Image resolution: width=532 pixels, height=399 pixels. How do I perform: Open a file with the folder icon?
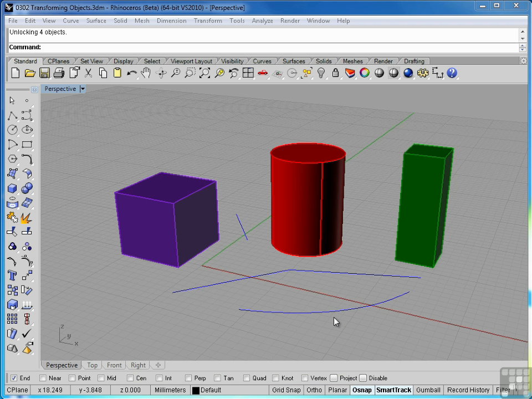[30, 73]
